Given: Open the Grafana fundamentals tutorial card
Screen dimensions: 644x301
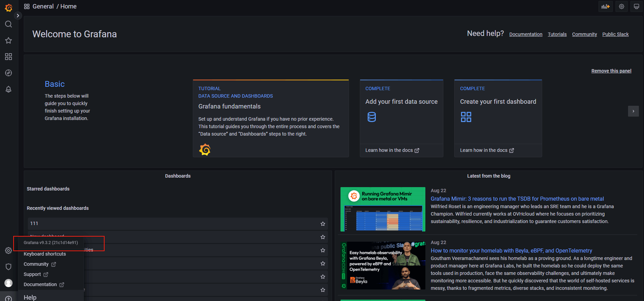Looking at the screenshot, I should pos(271,118).
